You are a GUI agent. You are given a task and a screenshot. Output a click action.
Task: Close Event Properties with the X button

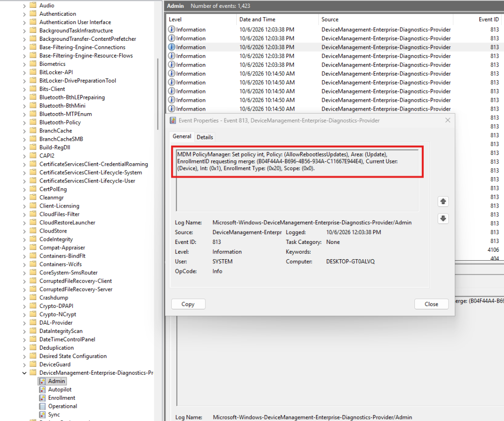click(x=448, y=120)
